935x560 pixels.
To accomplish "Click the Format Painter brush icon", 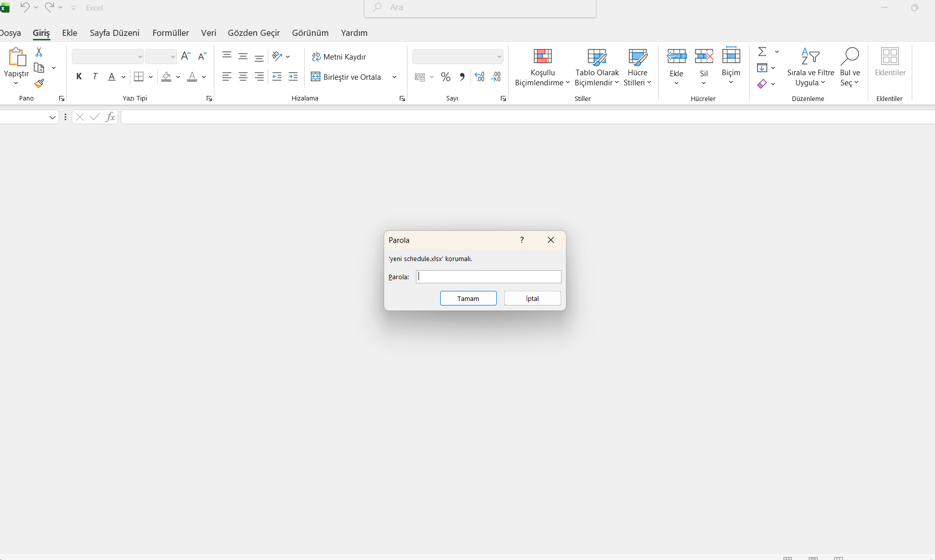I will pyautogui.click(x=39, y=84).
